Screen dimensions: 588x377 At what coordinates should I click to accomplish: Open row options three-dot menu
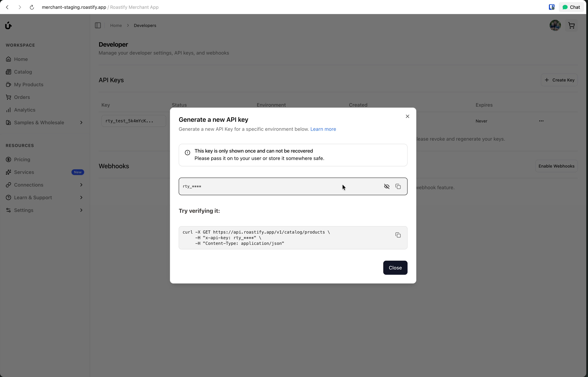(541, 121)
